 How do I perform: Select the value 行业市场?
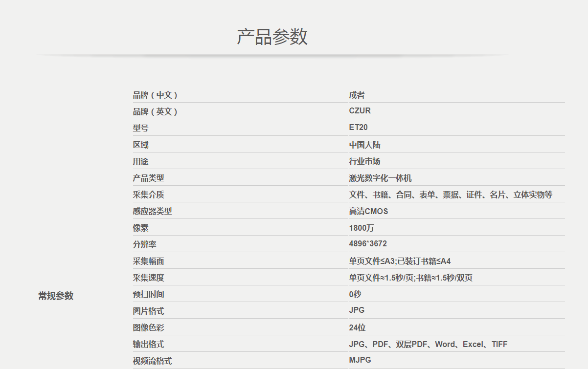click(x=364, y=162)
